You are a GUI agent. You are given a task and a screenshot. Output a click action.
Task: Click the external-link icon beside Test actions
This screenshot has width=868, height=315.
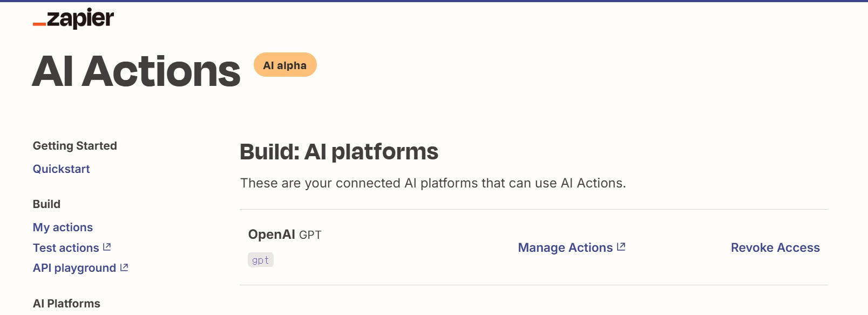pos(107,247)
